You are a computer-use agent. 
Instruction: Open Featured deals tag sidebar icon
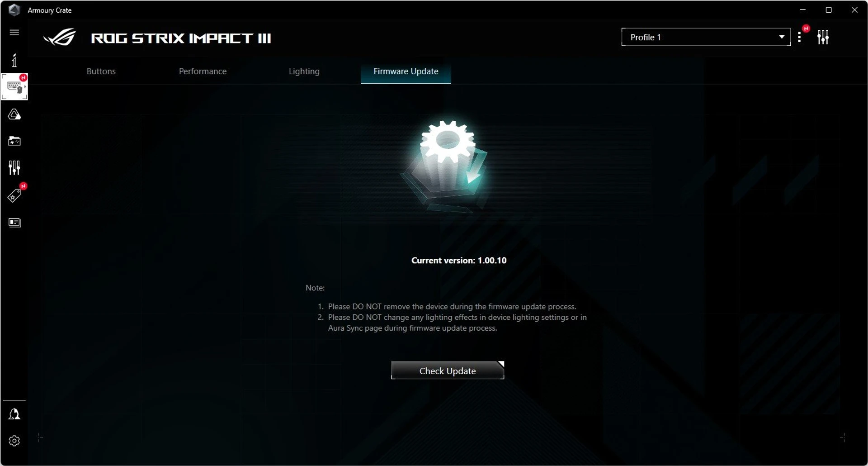coord(14,195)
